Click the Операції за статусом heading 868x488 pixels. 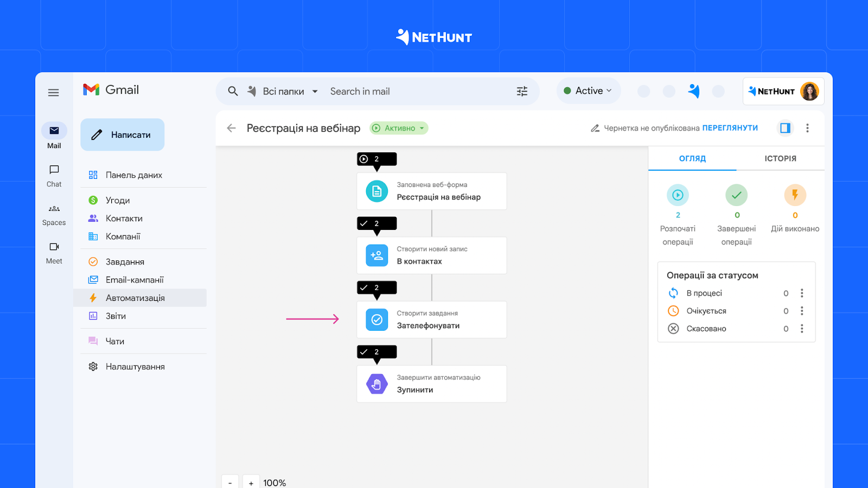pyautogui.click(x=712, y=275)
